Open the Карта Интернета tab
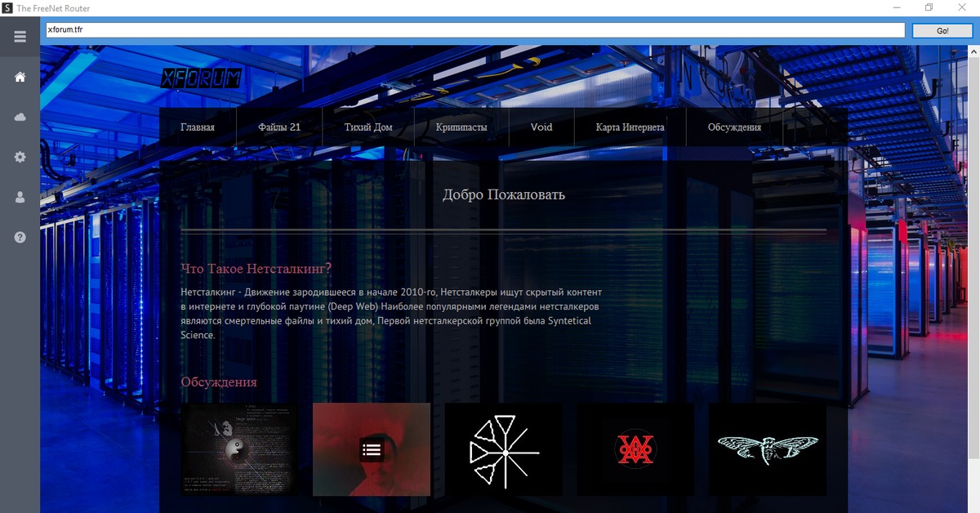The width and height of the screenshot is (980, 513). [630, 127]
